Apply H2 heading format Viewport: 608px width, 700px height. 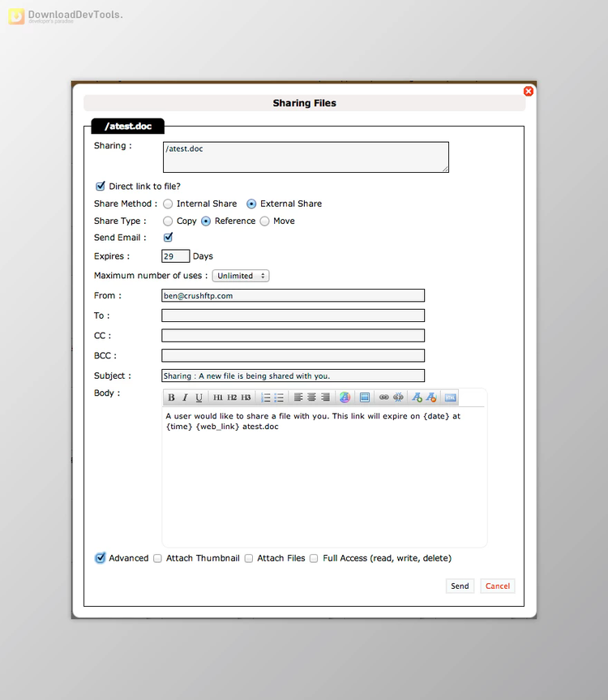(x=232, y=397)
